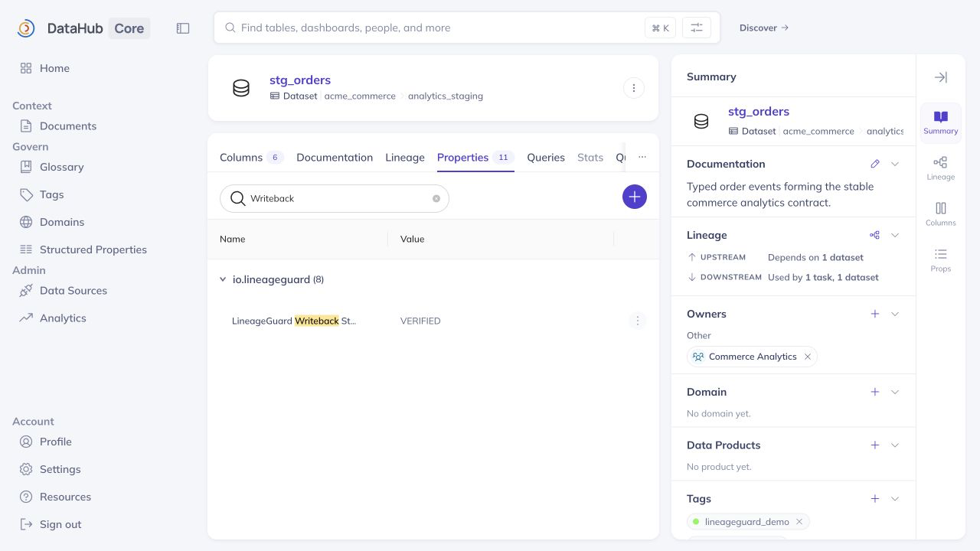
Task: Select the Properties tab
Action: click(475, 158)
